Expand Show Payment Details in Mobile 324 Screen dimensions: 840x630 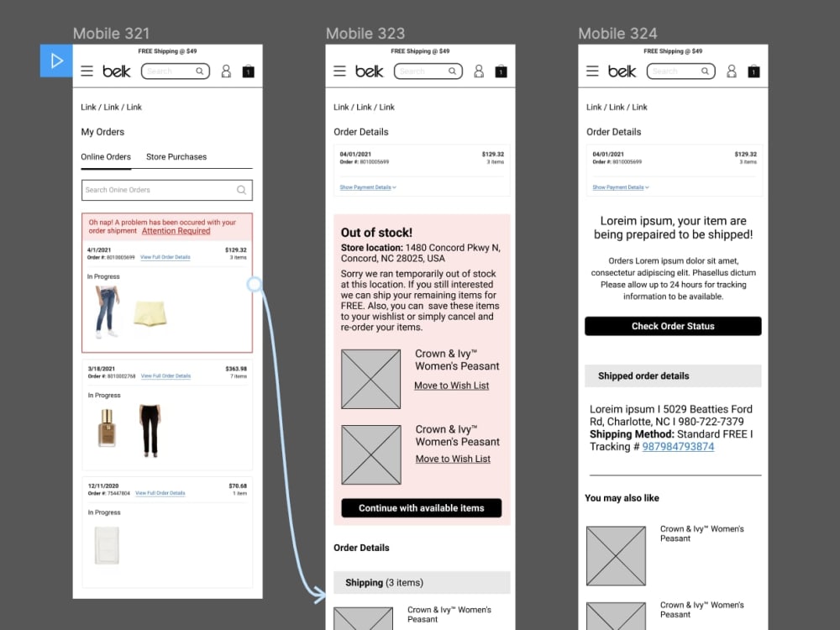click(x=621, y=187)
